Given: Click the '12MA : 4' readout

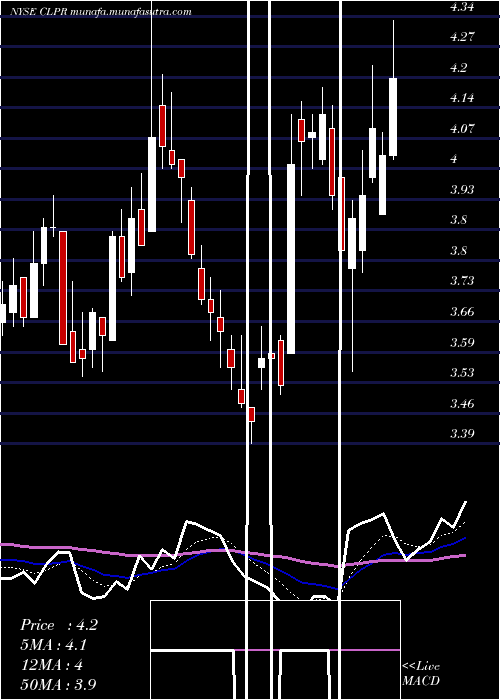Looking at the screenshot, I should tap(52, 665).
